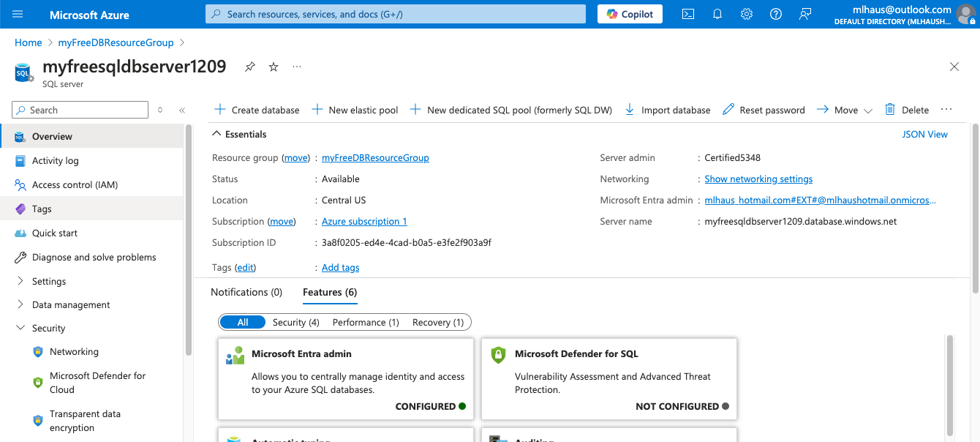This screenshot has width=980, height=442.
Task: Open Azure subscription 1 link
Action: [364, 221]
